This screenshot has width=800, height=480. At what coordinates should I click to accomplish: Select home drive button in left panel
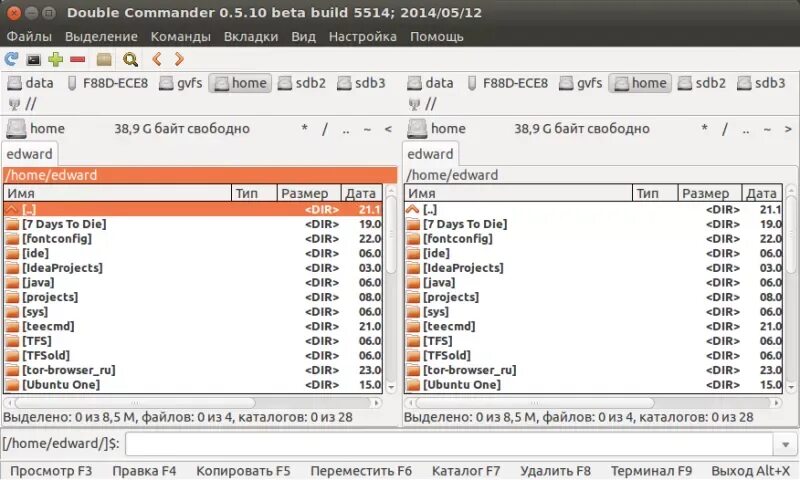(x=240, y=83)
